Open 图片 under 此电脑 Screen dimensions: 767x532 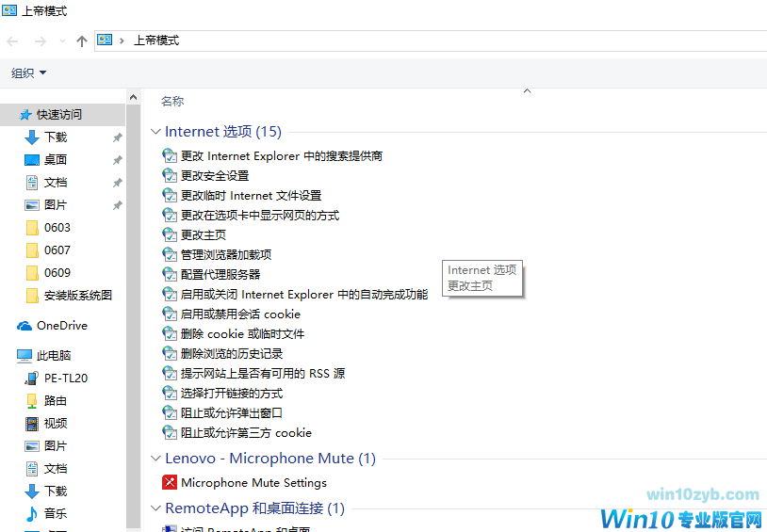tap(56, 446)
